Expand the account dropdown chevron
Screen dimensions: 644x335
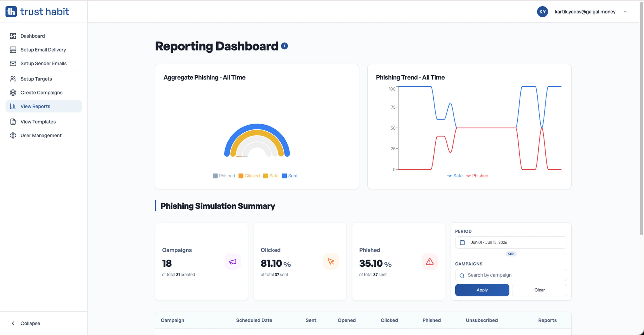point(625,12)
